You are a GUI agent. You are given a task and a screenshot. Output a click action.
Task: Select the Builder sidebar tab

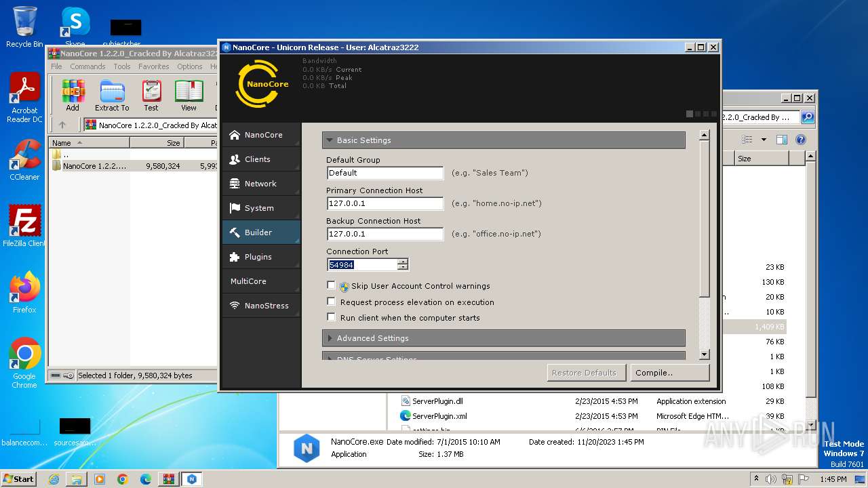[261, 232]
